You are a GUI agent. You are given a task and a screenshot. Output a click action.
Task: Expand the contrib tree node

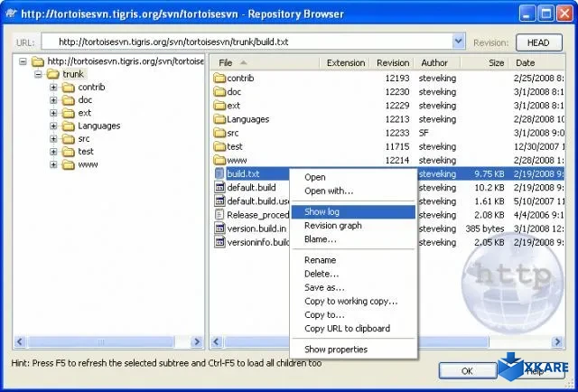53,87
